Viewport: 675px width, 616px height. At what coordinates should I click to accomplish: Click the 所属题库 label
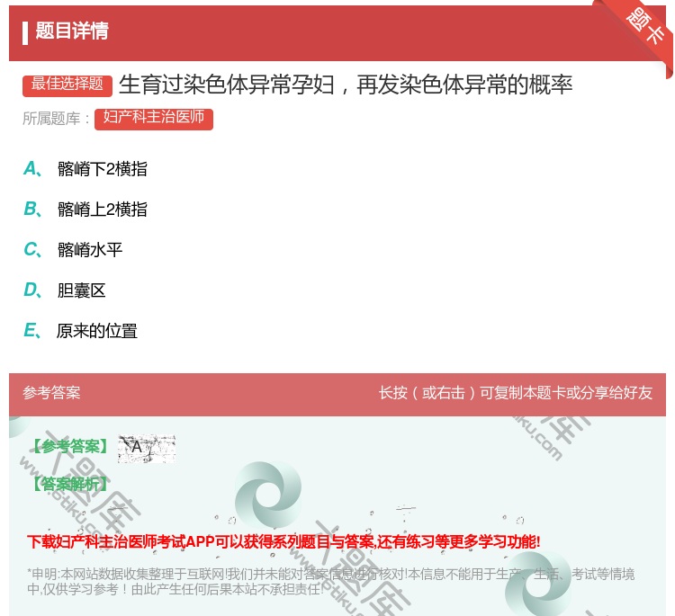(56, 119)
